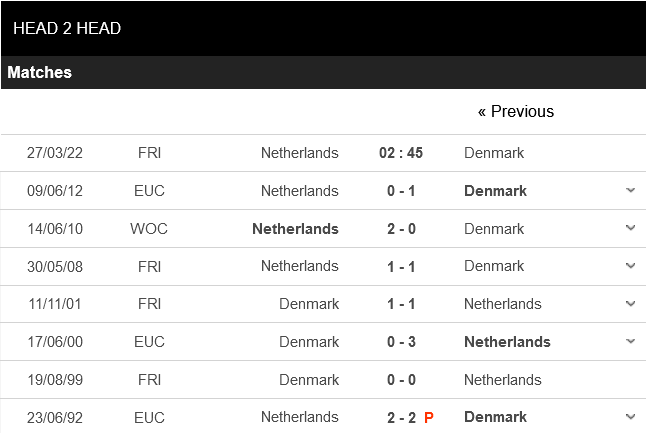Click the « Previous link
The height and width of the screenshot is (433, 646).
(515, 112)
